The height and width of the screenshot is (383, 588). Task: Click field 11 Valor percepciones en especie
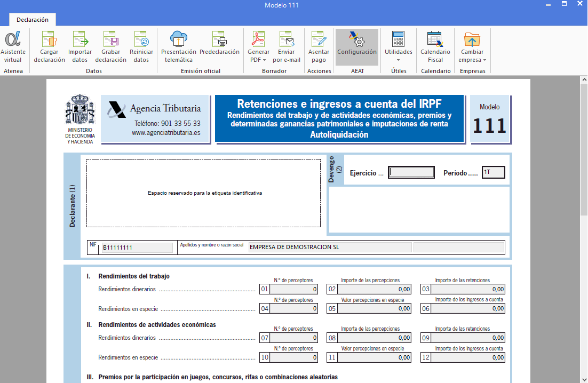(x=374, y=357)
